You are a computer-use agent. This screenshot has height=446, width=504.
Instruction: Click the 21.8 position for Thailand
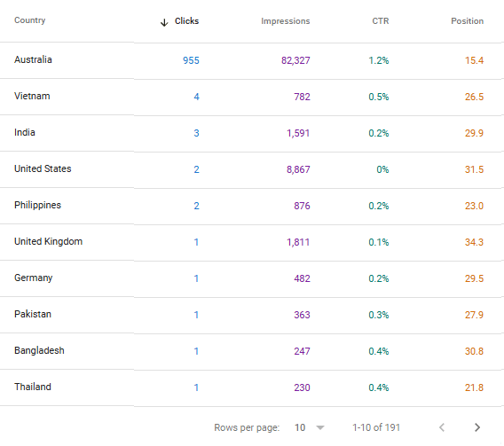tap(474, 387)
